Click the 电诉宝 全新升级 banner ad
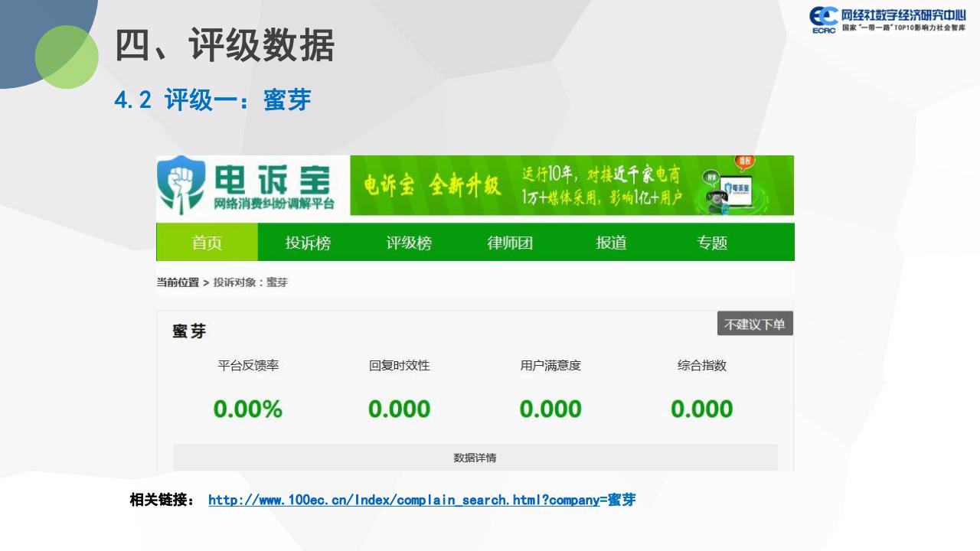 572,185
